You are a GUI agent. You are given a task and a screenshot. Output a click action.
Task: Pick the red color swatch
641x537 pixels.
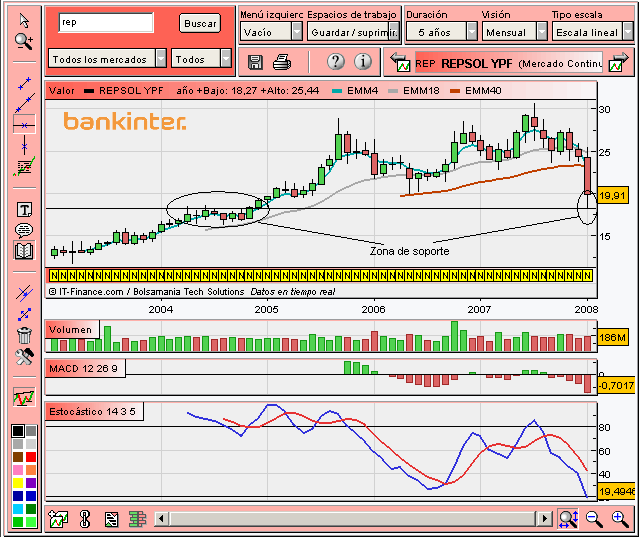pos(31,457)
